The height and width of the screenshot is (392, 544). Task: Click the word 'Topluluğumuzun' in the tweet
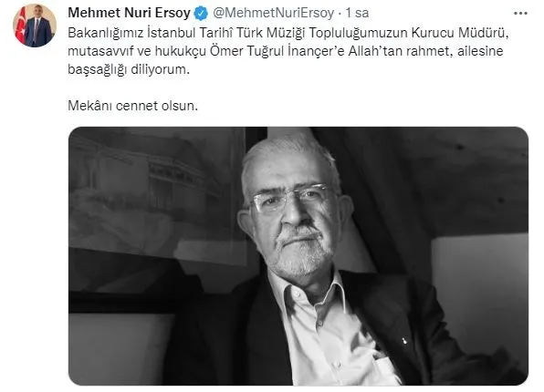point(359,33)
